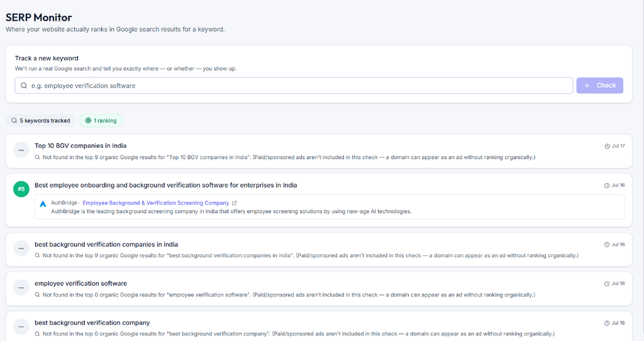The image size is (644, 341).
Task: Select 'Top 10 BGV companies in India' keyword title
Action: point(80,146)
